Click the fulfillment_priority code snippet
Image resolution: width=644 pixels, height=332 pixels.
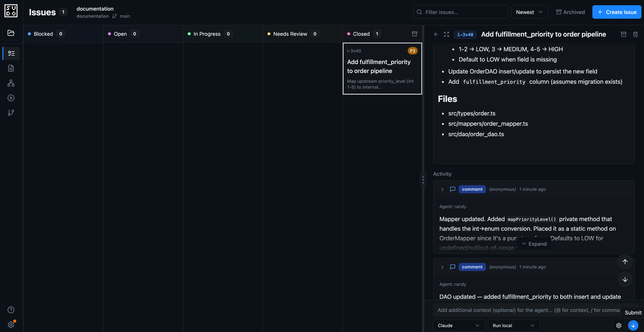click(x=494, y=82)
